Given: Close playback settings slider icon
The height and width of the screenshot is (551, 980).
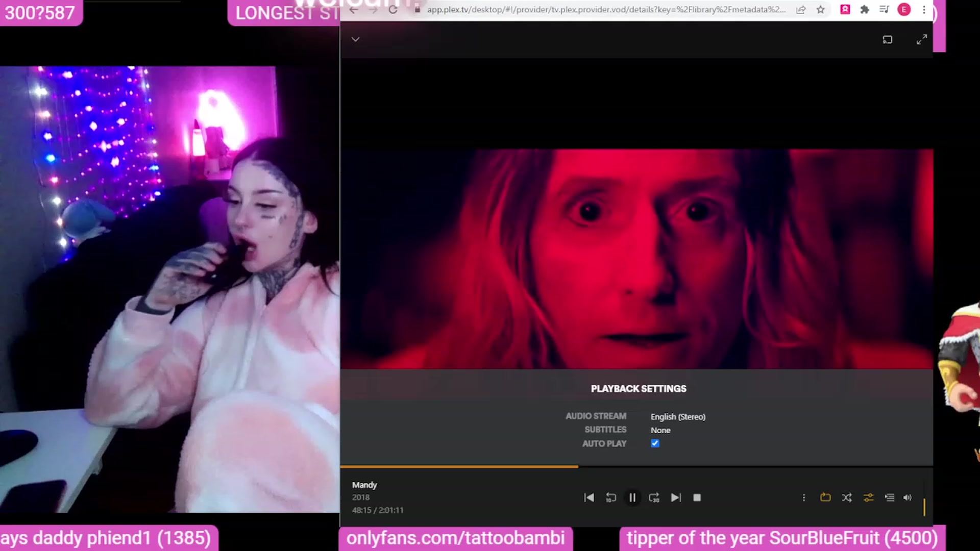Looking at the screenshot, I should (x=868, y=497).
